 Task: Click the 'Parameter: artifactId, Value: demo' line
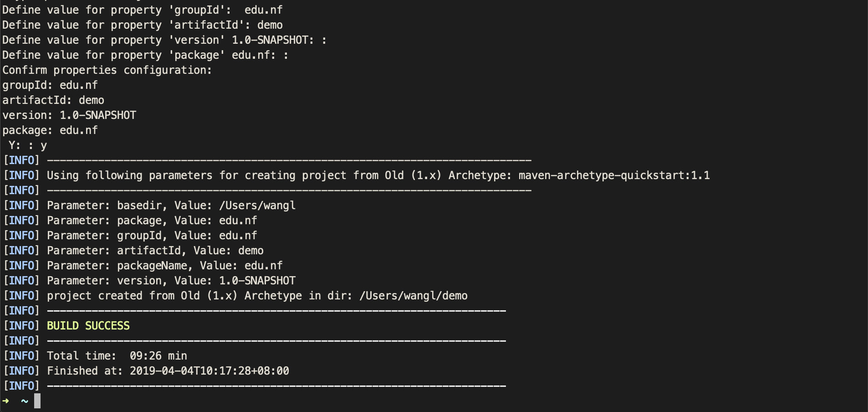(x=155, y=251)
